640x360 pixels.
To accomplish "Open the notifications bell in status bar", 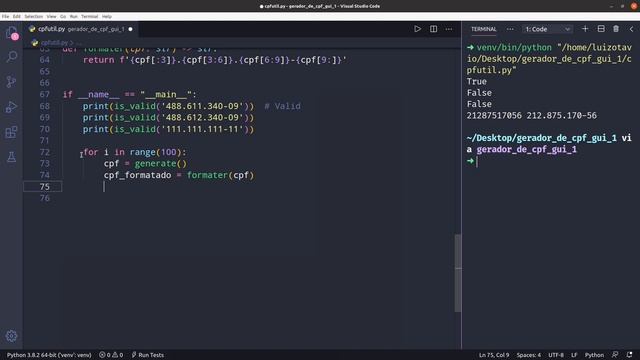I will (629, 355).
